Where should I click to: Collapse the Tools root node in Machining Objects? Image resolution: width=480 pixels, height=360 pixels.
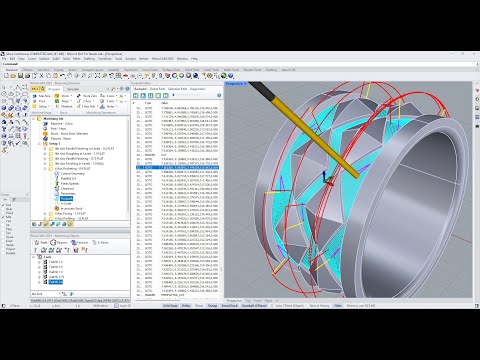click(x=33, y=257)
